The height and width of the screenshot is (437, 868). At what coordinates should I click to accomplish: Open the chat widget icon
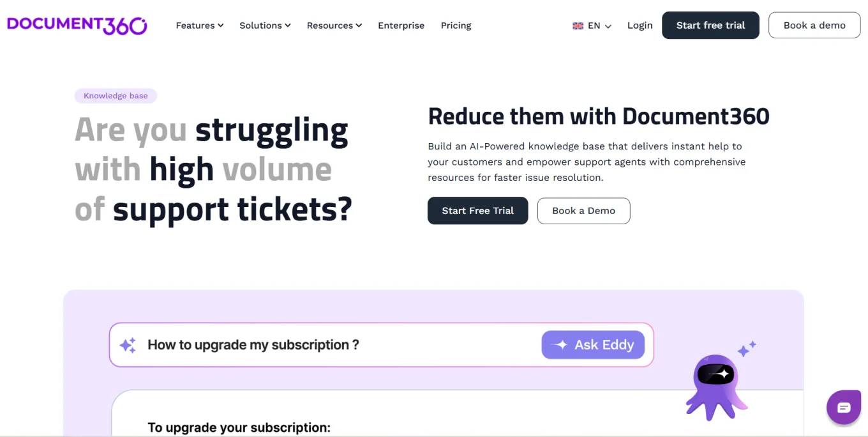point(844,408)
